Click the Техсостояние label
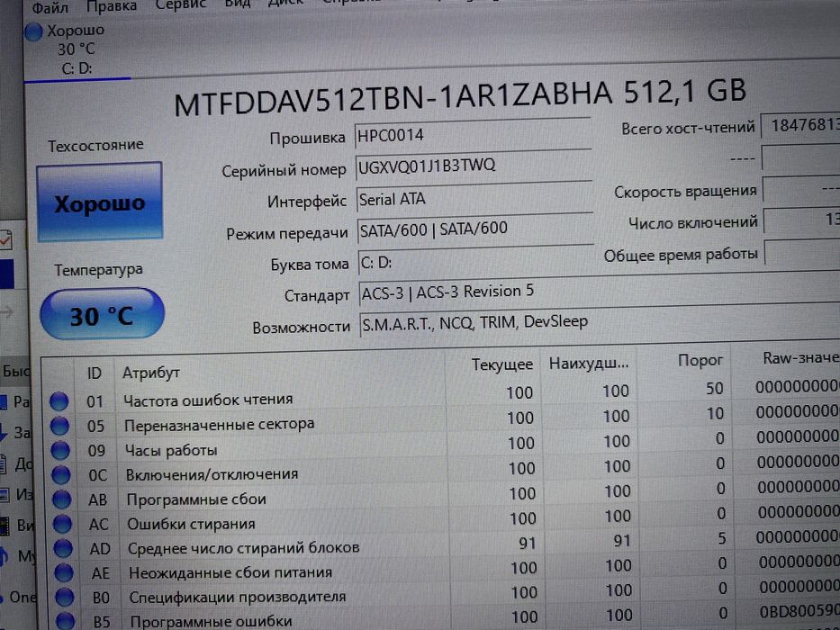 coord(96,145)
